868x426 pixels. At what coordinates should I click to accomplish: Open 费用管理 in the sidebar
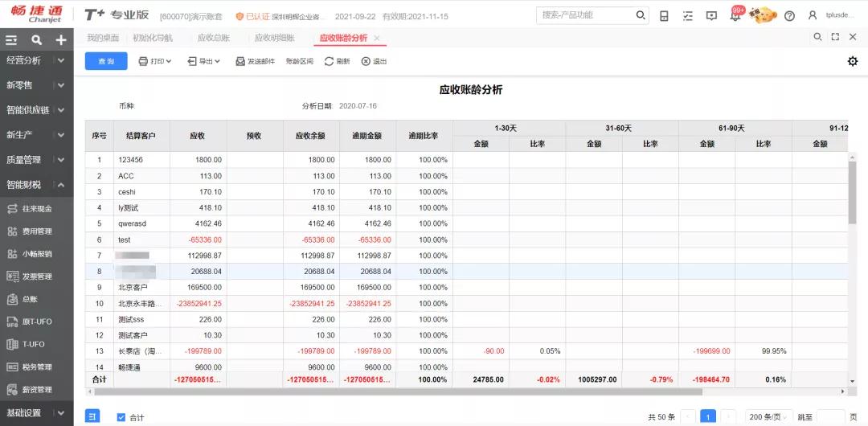pyautogui.click(x=36, y=231)
